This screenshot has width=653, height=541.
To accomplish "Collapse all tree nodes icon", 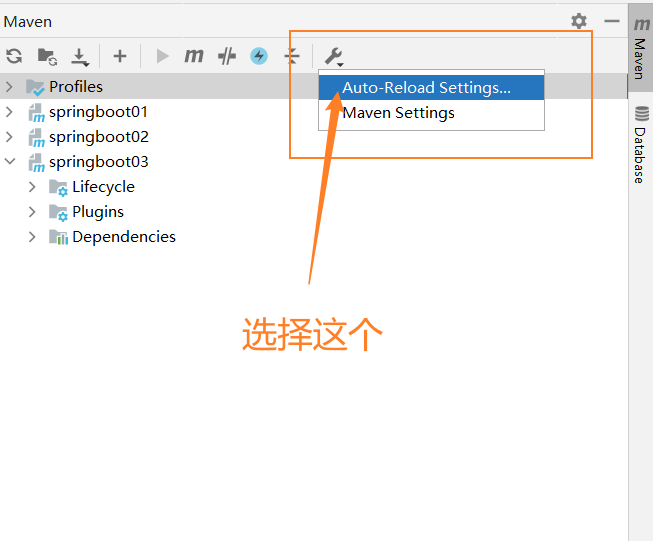I will click(292, 56).
